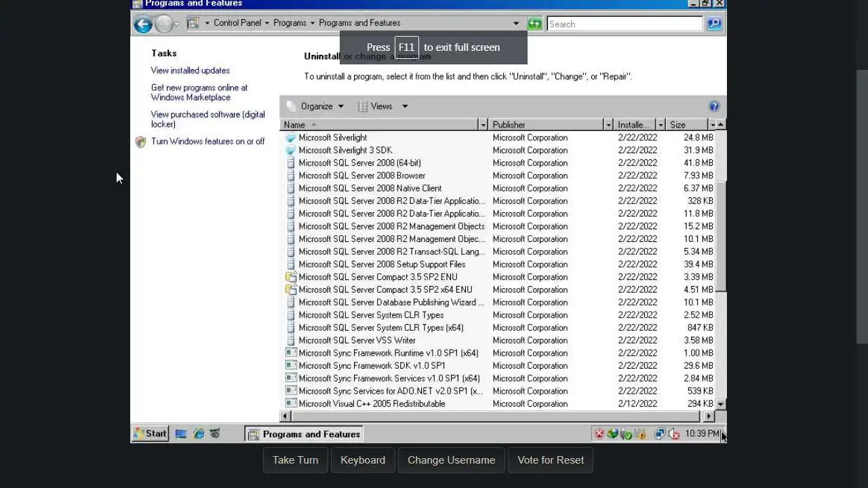The height and width of the screenshot is (488, 868).
Task: Select Microsoft SQL Server 2008 Native Client
Action: point(499,188)
